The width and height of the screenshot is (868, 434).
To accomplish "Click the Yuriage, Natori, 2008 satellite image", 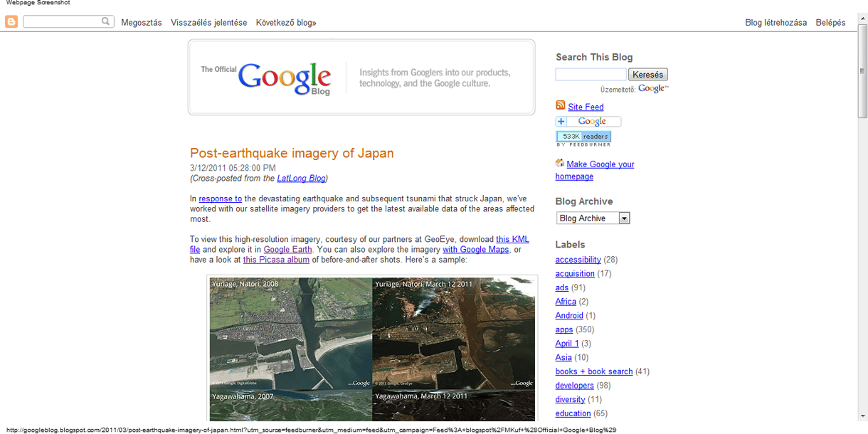I will click(x=291, y=334).
